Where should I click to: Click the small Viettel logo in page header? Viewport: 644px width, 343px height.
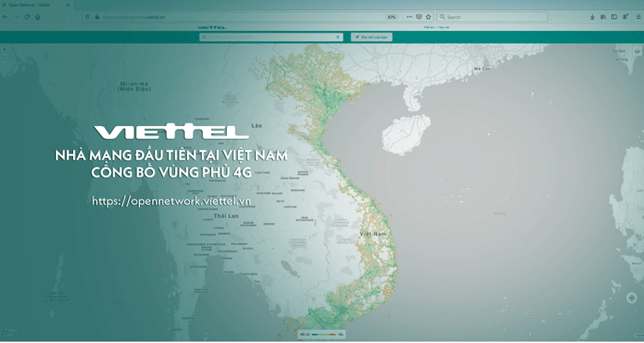point(212,27)
